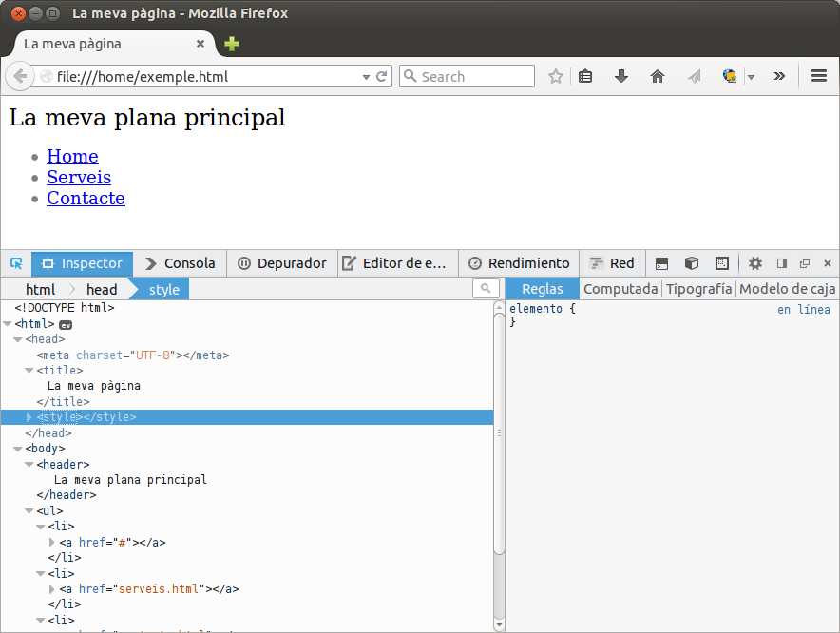Collapse the ul element node
840x633 pixels.
tap(29, 511)
